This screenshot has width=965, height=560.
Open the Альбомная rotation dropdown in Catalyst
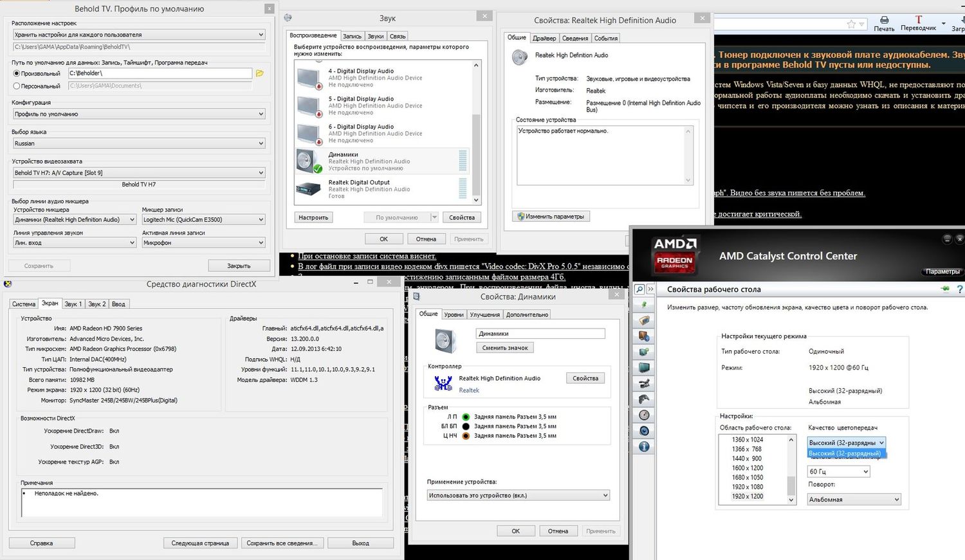[854, 499]
